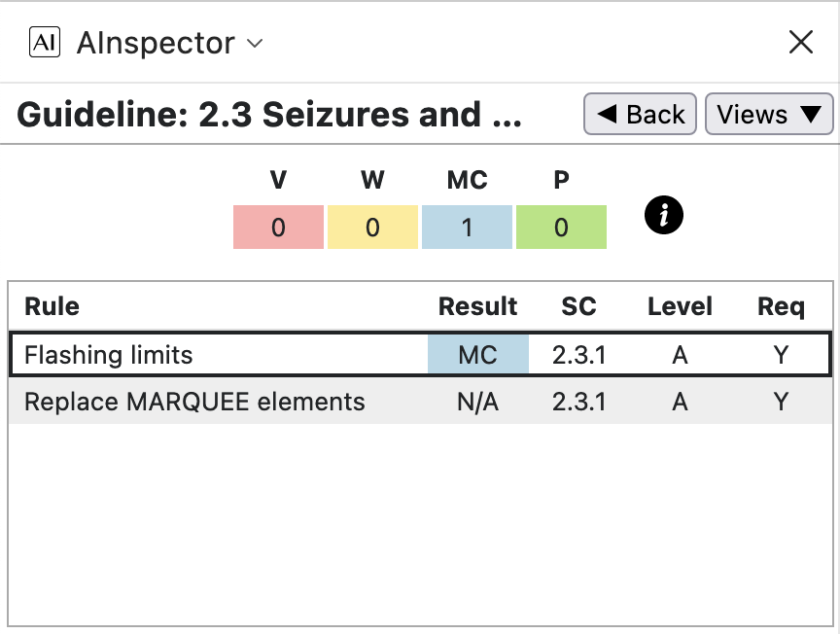Expand the AInspector sidebar chooser chevron
The image size is (840, 634).
(x=255, y=44)
